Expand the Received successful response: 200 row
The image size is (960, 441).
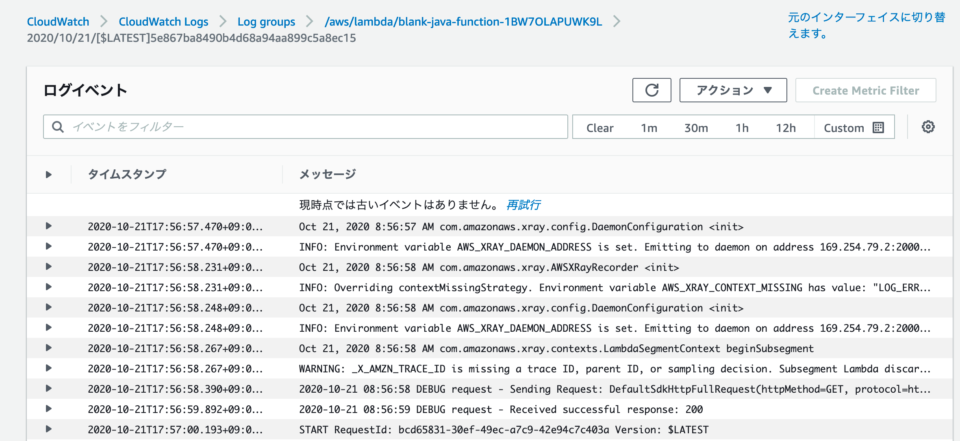click(48, 409)
